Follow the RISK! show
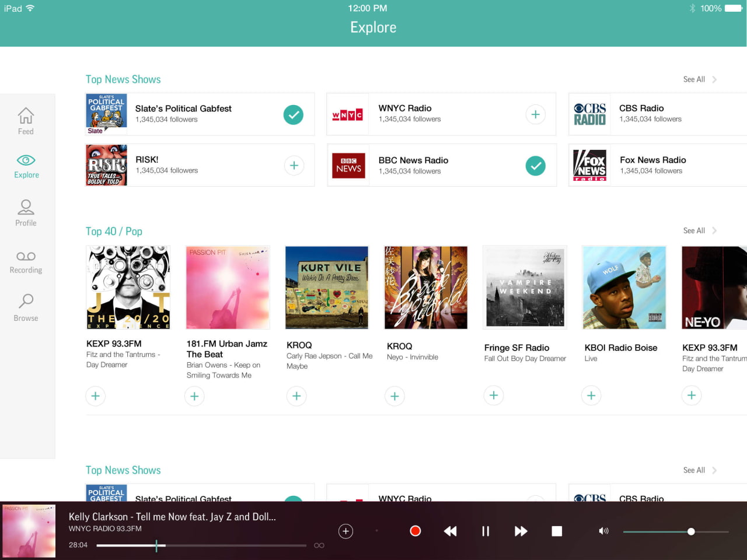Viewport: 747px width, 560px height. (294, 166)
